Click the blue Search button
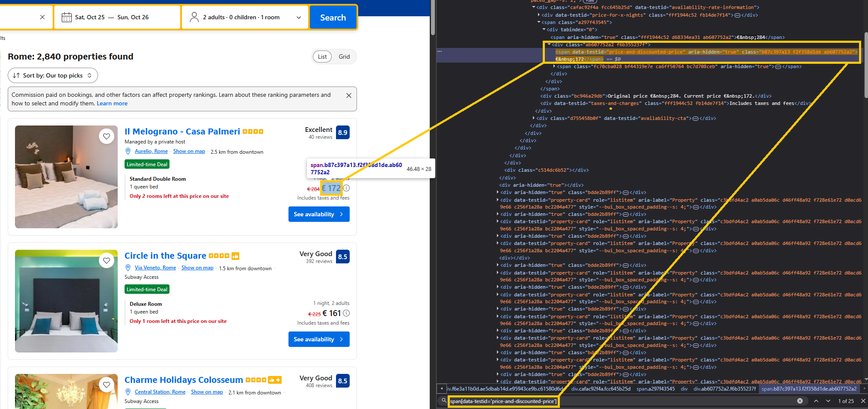Image resolution: width=868 pixels, height=409 pixels. [333, 18]
